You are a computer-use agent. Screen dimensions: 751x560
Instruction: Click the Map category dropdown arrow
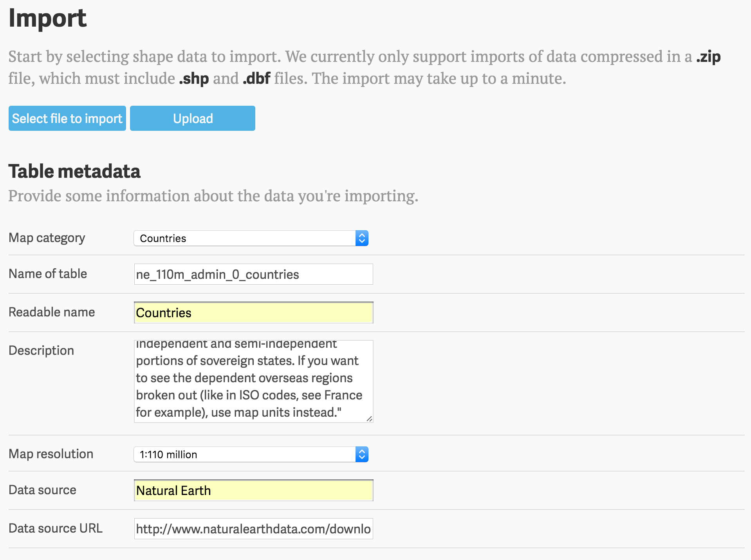362,238
